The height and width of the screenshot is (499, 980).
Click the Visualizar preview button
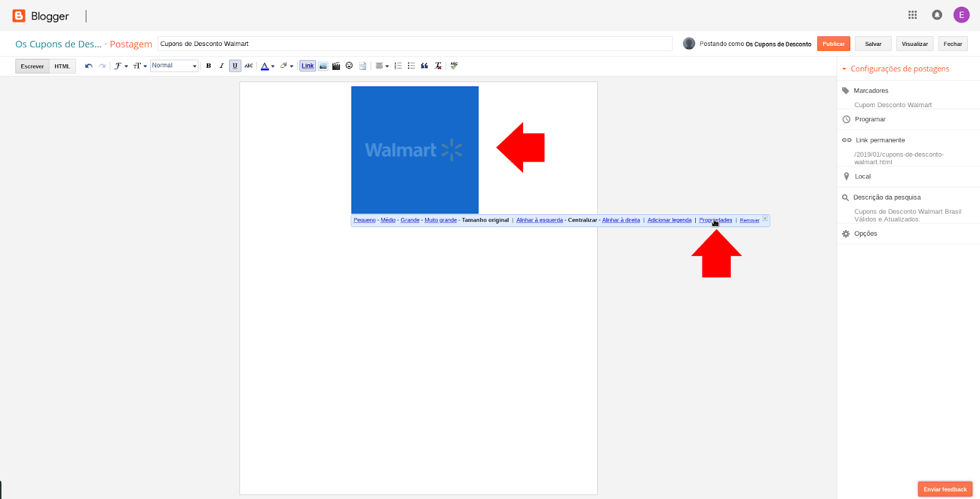click(x=914, y=43)
